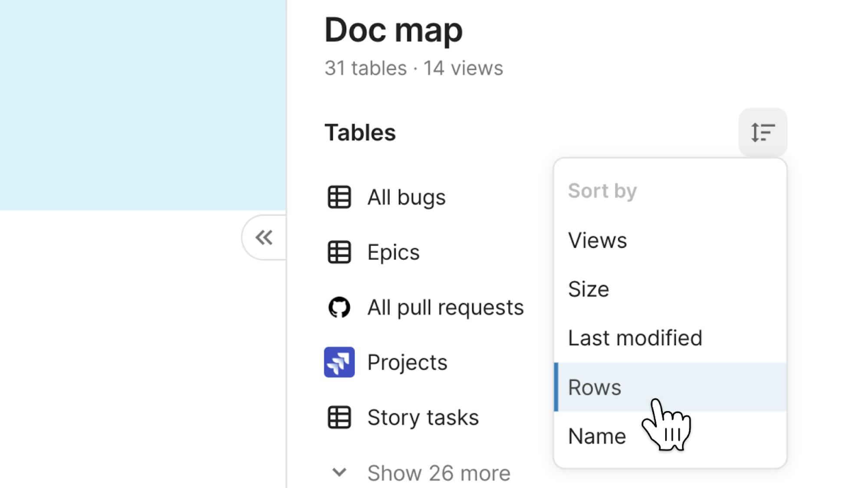
Task: Open the All bugs table
Action: pos(406,197)
